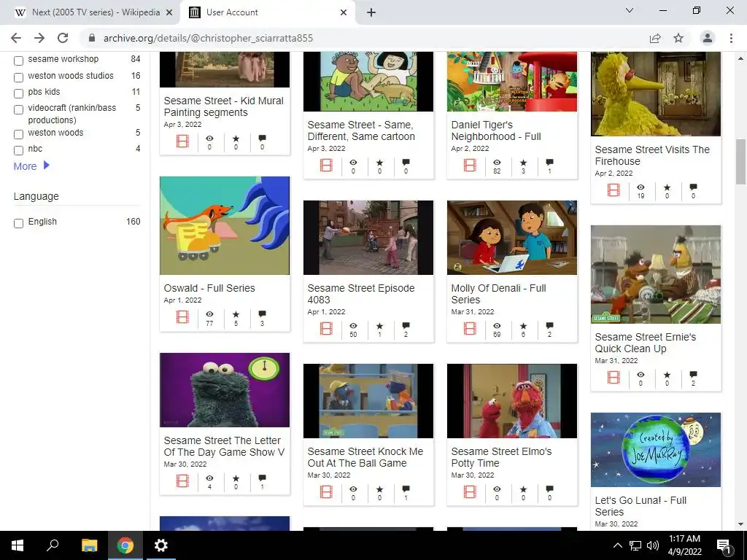The image size is (747, 560).
Task: Open a new browser tab
Action: [371, 13]
